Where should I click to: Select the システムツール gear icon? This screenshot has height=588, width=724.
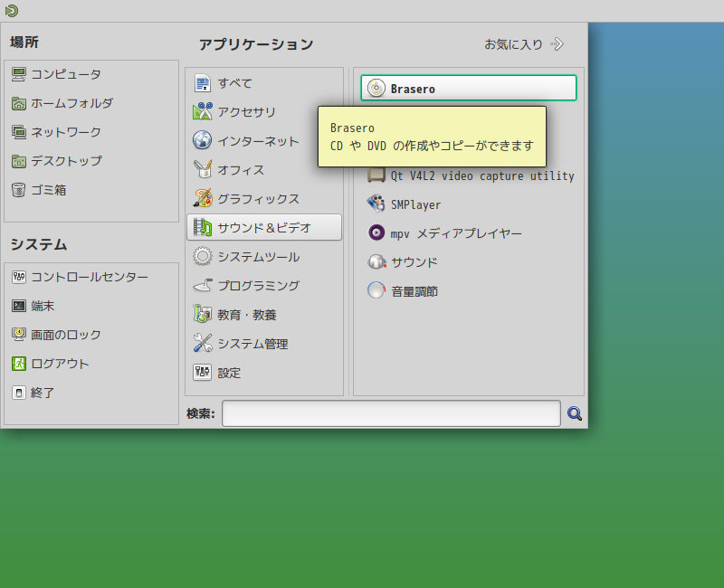202,257
